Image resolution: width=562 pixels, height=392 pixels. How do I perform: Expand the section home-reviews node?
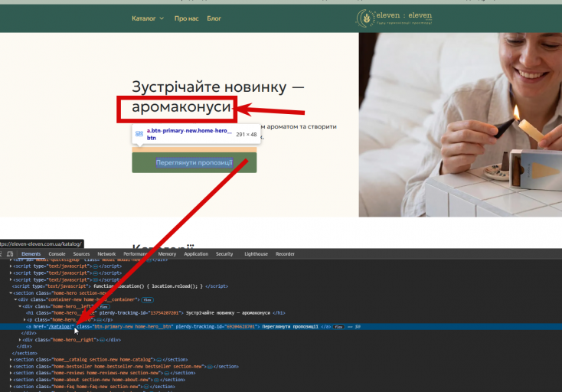click(x=11, y=373)
